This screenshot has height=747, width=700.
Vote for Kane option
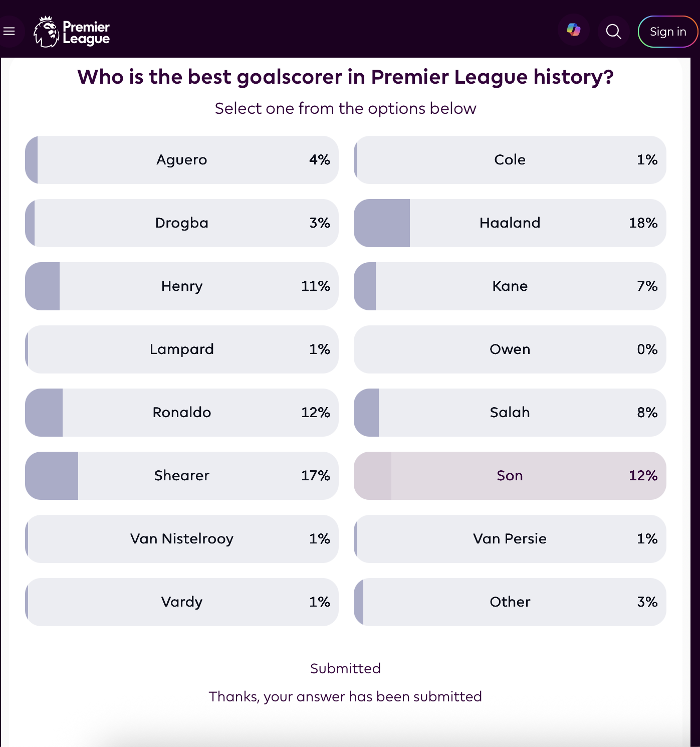coord(510,286)
